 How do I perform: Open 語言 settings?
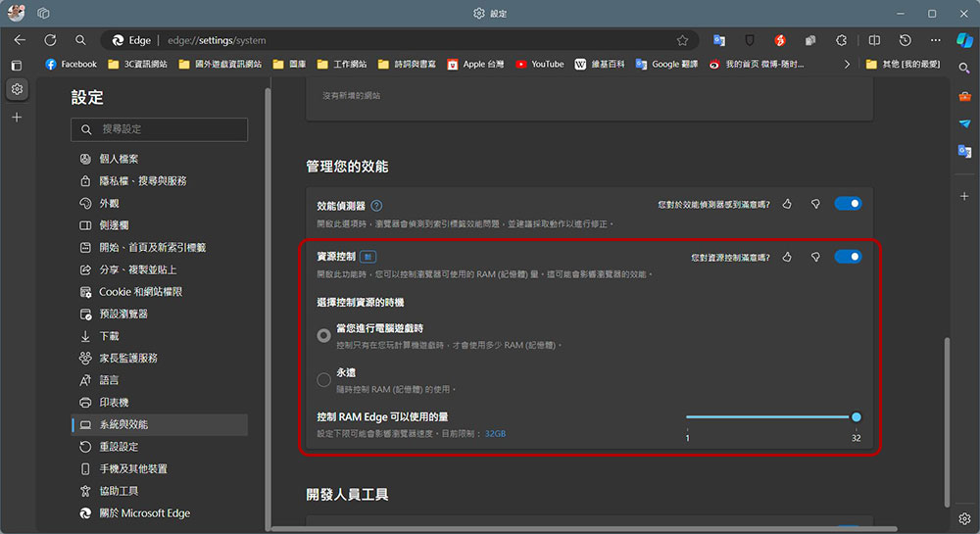(160, 380)
